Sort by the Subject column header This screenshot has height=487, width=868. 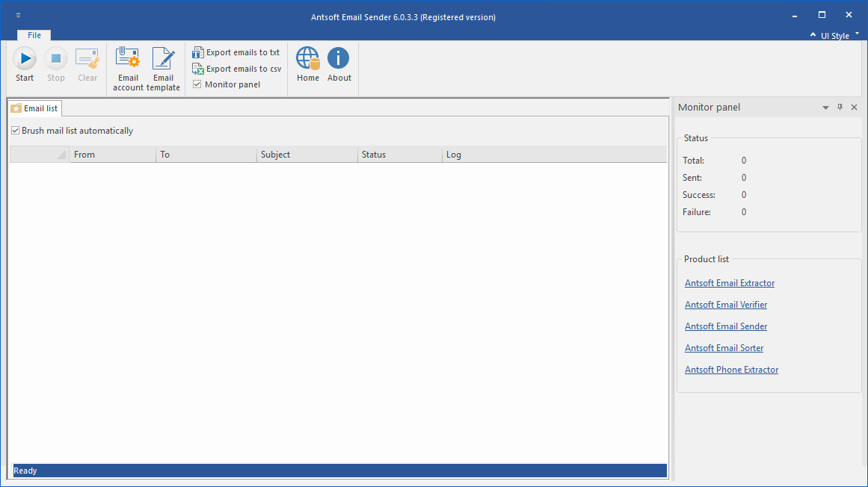click(307, 154)
